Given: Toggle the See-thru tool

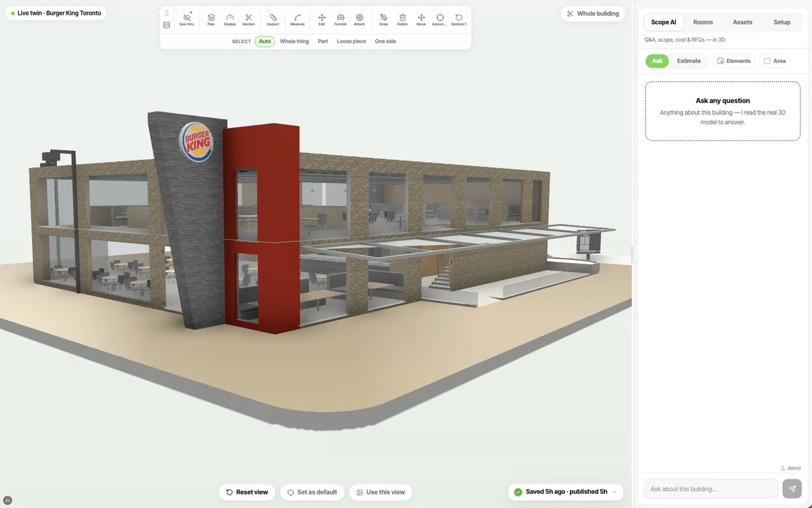Looking at the screenshot, I should pyautogui.click(x=187, y=19).
